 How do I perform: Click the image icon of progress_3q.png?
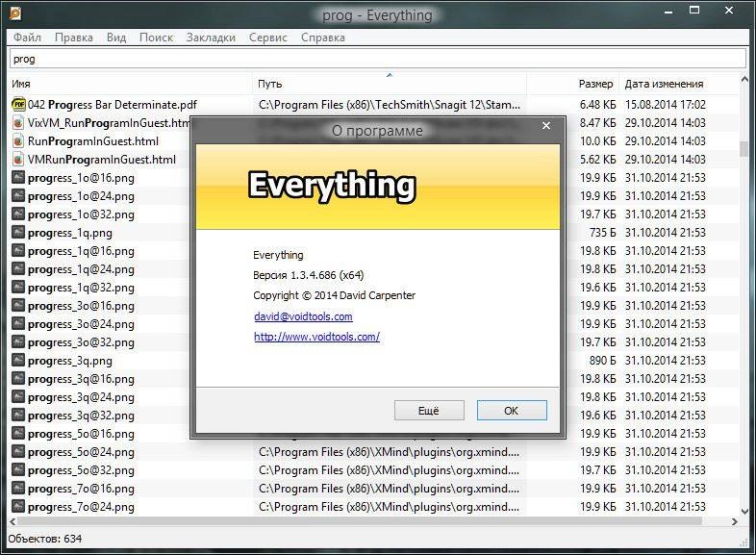pyautogui.click(x=18, y=361)
